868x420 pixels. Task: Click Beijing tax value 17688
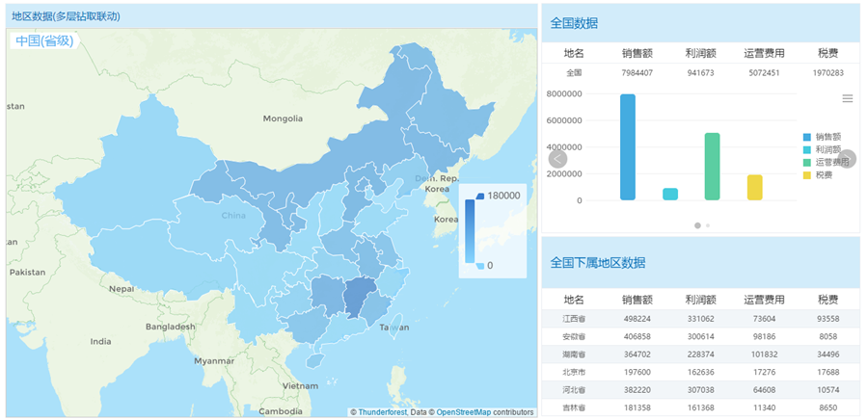(828, 373)
